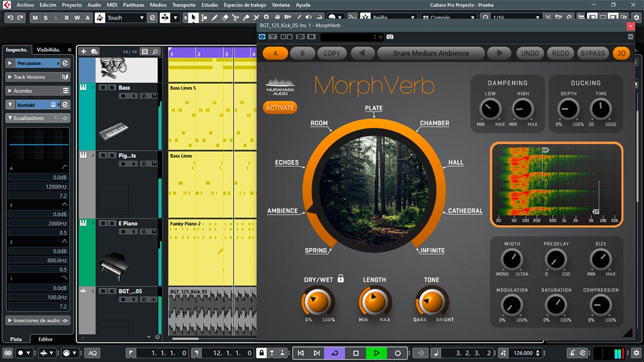Open the Touch automation mode dropdown

(x=142, y=18)
